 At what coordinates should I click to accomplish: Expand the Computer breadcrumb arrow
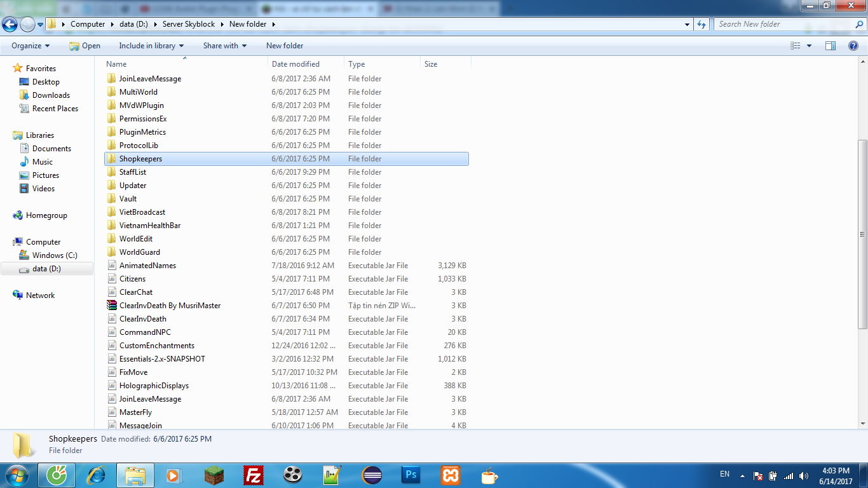112,24
